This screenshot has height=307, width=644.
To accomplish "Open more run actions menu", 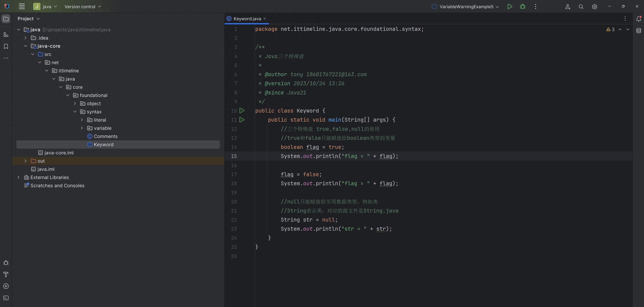I will click(535, 7).
